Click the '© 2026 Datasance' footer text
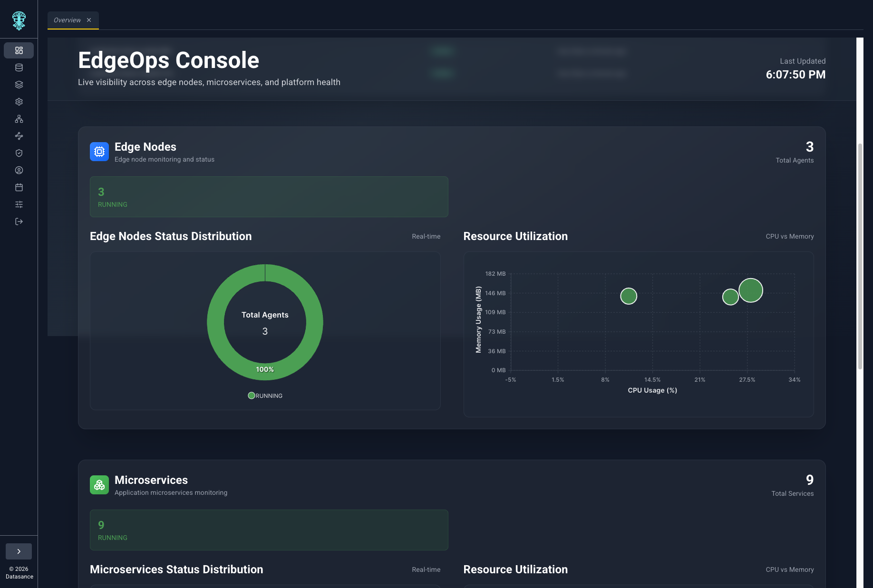The image size is (873, 588). coord(19,573)
